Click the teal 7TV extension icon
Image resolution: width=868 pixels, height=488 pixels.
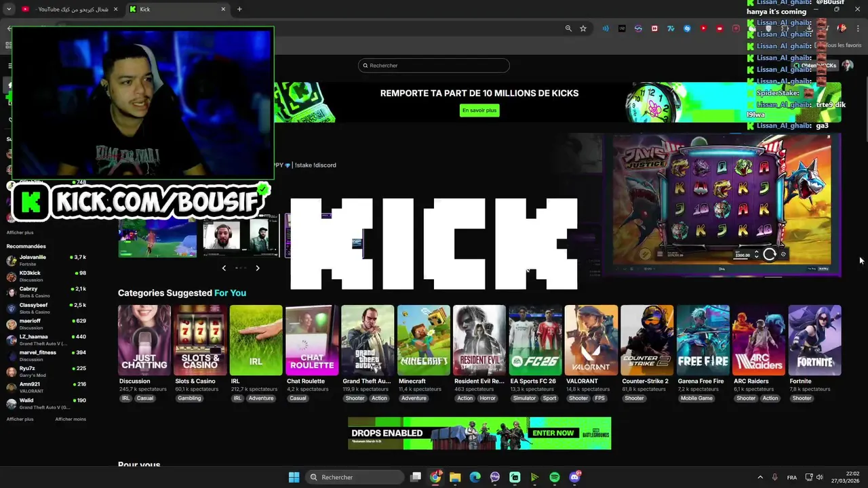pyautogui.click(x=671, y=28)
